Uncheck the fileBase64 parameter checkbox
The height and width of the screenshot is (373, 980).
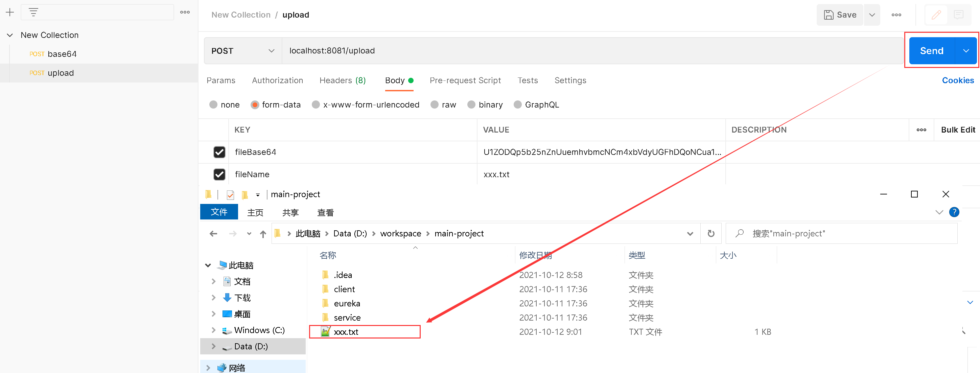(219, 152)
